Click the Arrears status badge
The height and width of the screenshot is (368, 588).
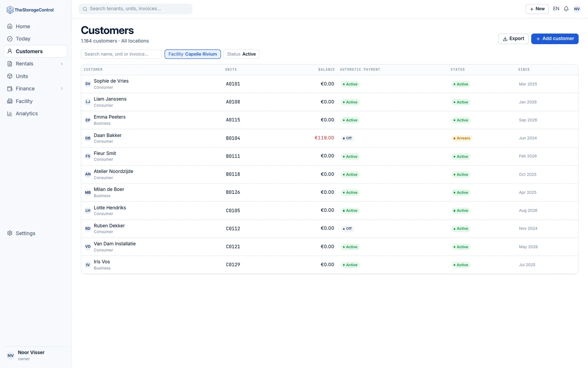point(462,138)
